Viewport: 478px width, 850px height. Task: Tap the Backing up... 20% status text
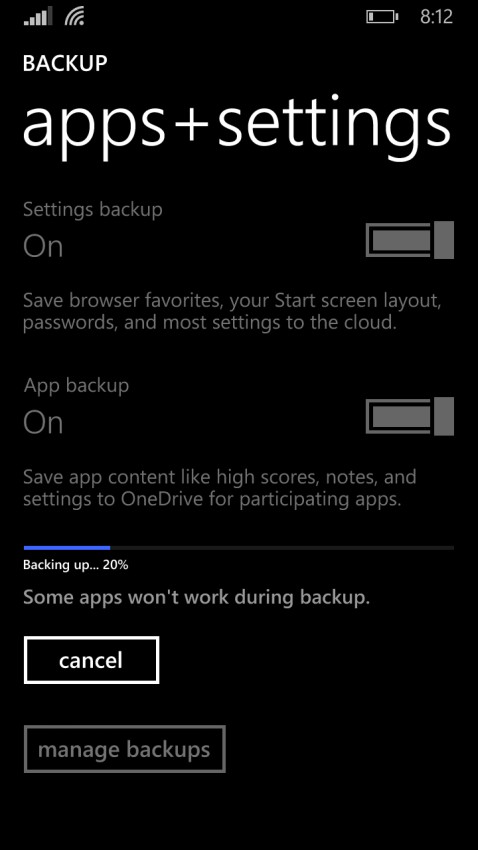point(76,565)
